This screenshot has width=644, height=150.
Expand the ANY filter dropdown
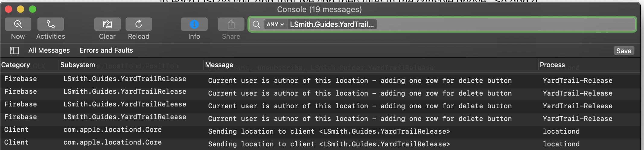(276, 24)
